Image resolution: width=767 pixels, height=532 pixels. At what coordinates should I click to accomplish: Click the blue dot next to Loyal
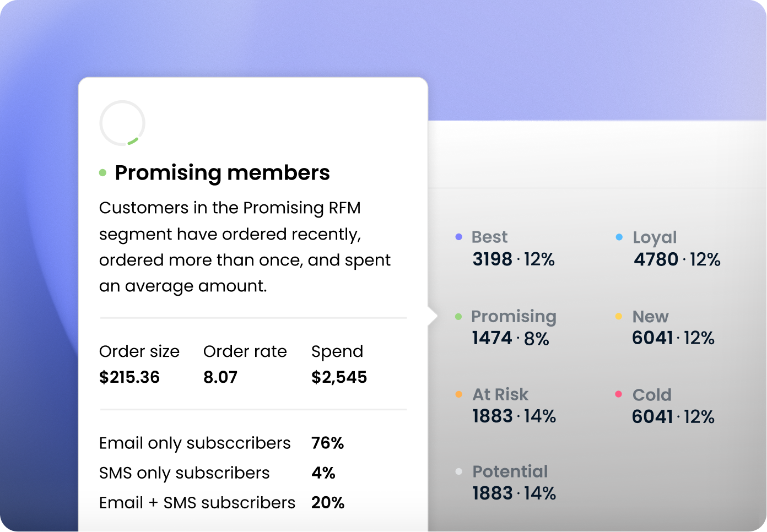(x=619, y=237)
